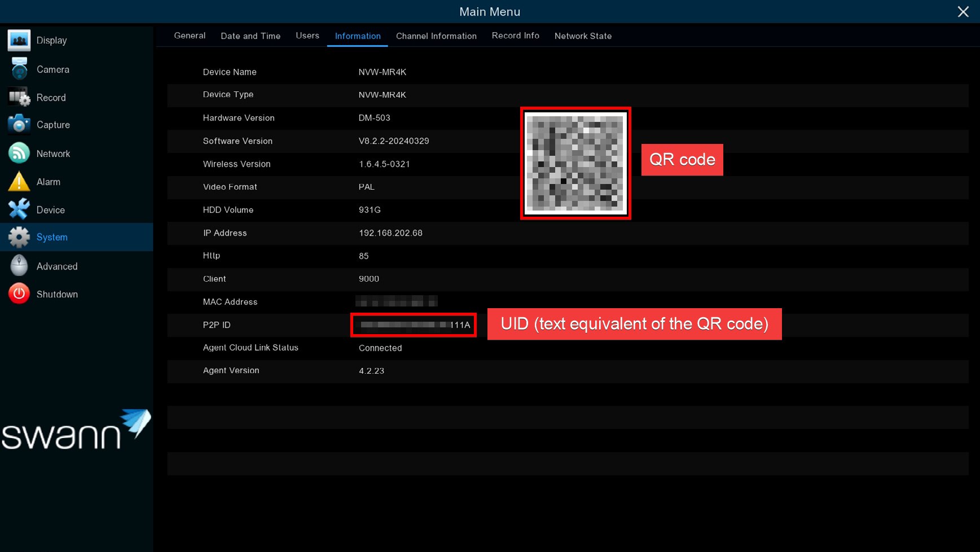Close the Main Menu window
This screenshot has height=552, width=980.
click(963, 12)
